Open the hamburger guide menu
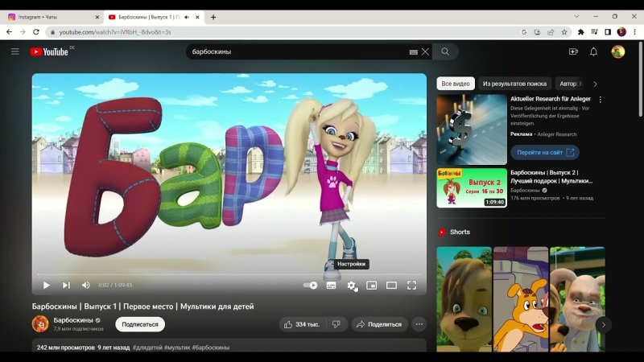 [14, 51]
